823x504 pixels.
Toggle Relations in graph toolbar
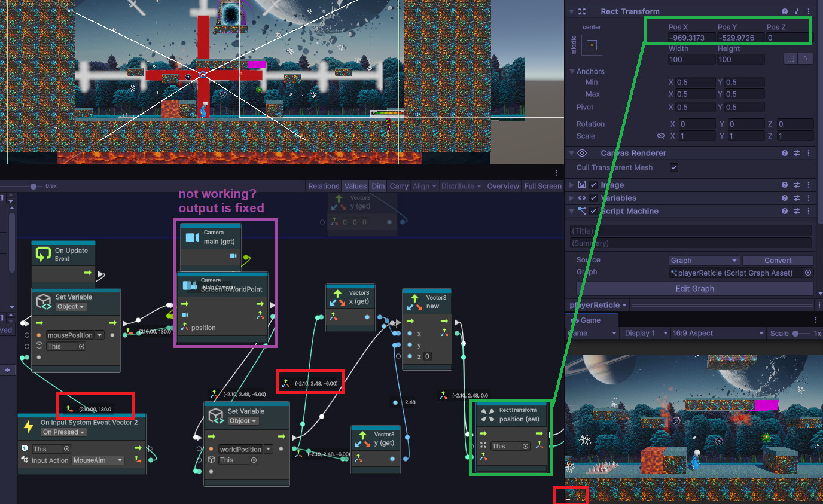click(x=323, y=186)
